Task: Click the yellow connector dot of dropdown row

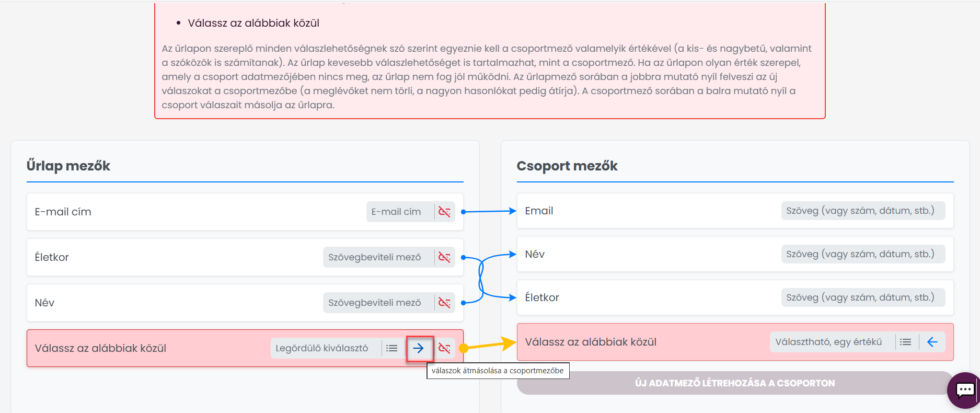Action: (x=464, y=348)
